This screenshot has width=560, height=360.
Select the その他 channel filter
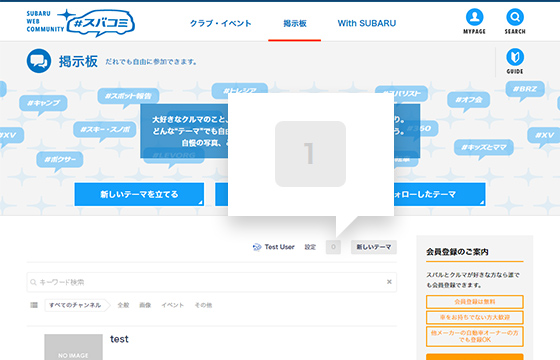203,305
